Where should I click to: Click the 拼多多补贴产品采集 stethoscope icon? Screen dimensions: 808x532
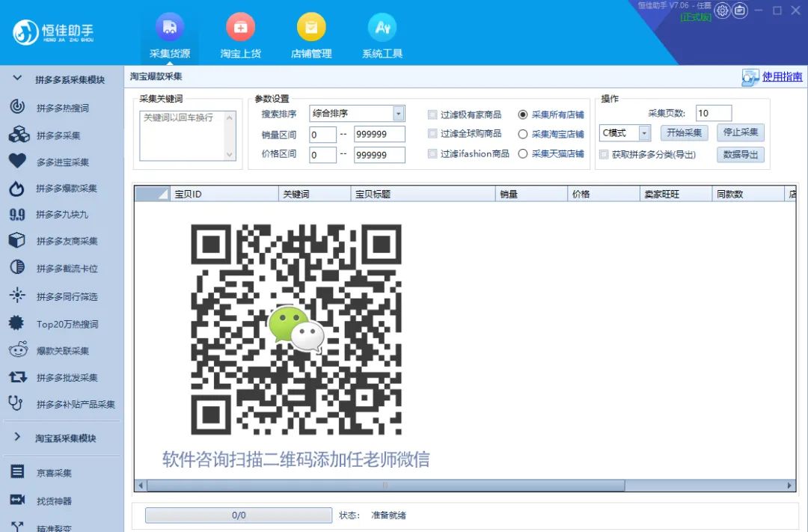coord(16,403)
